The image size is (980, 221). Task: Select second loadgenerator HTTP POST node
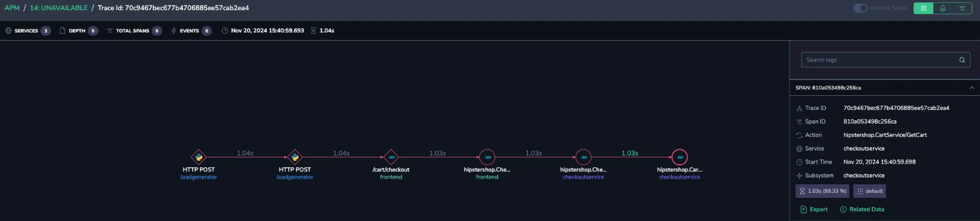point(295,157)
